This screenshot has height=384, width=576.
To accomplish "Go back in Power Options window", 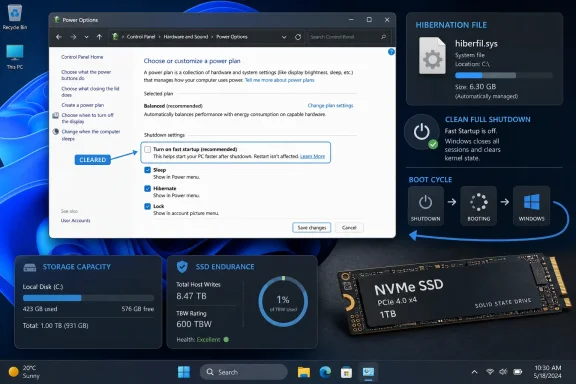I will pos(59,37).
